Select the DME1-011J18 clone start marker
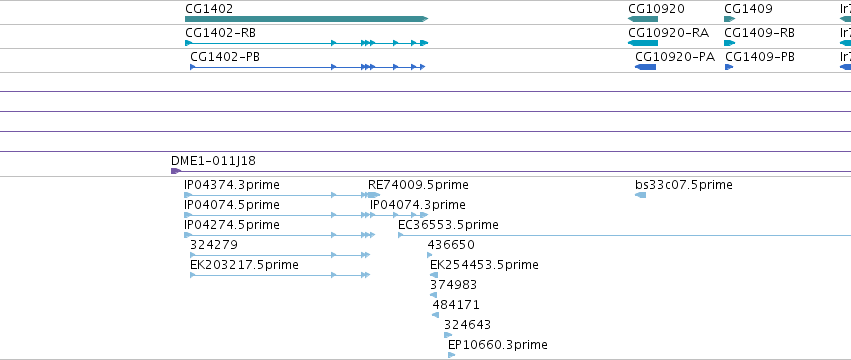The width and height of the screenshot is (851, 360). point(176,171)
